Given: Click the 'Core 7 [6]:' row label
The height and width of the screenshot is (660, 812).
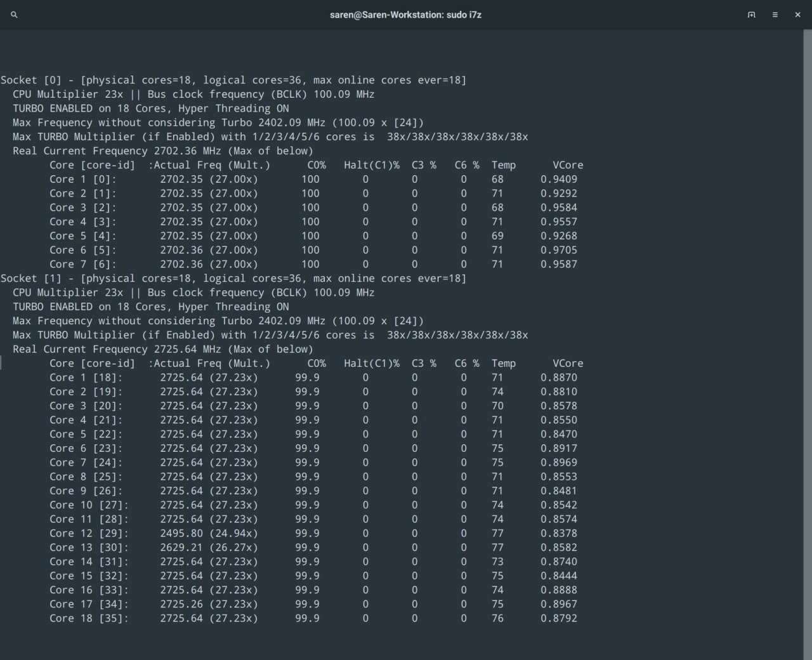Looking at the screenshot, I should 83,264.
